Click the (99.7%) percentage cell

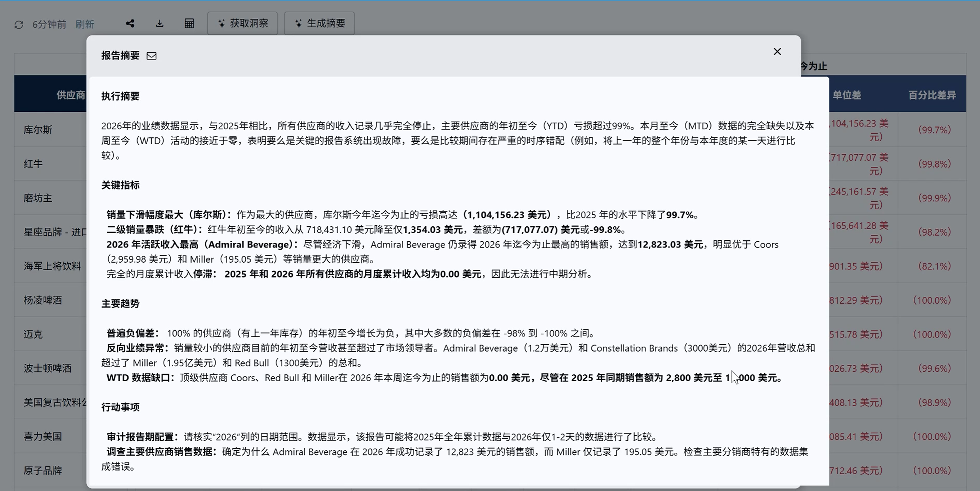[x=934, y=130]
